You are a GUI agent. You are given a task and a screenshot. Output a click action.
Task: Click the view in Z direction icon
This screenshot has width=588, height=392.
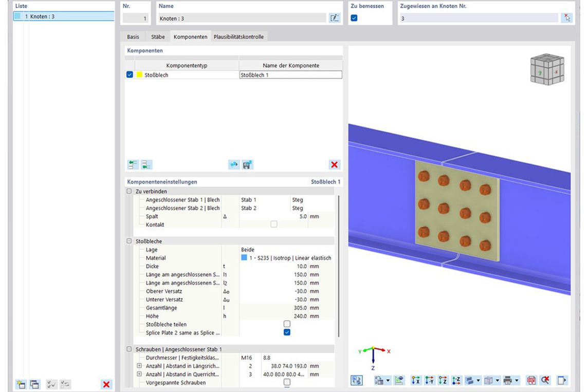point(443,381)
